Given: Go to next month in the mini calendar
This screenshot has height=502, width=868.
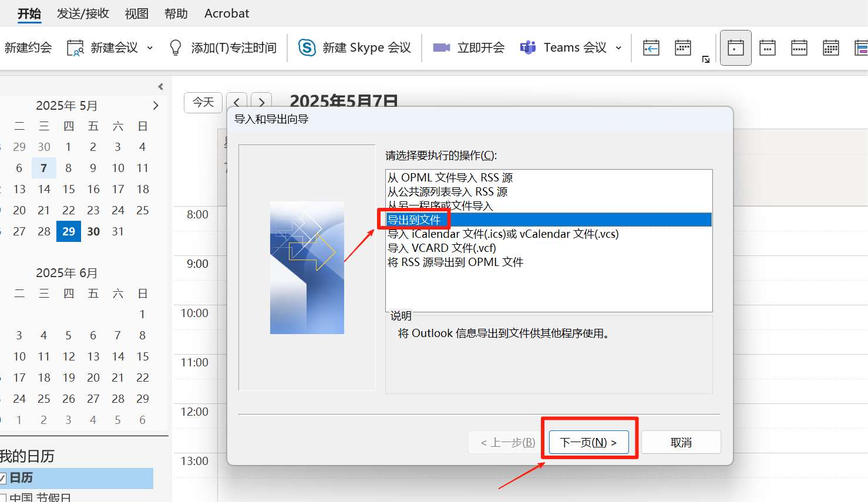Looking at the screenshot, I should coord(156,106).
